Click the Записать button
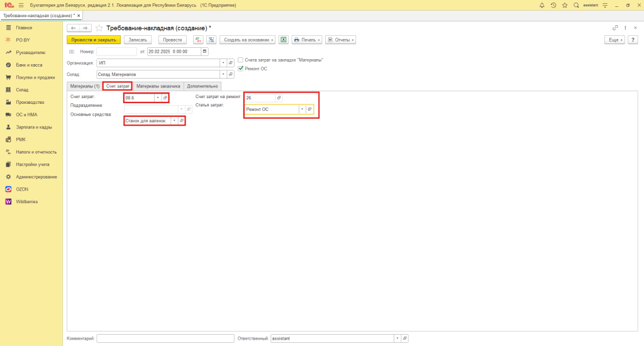 [138, 40]
